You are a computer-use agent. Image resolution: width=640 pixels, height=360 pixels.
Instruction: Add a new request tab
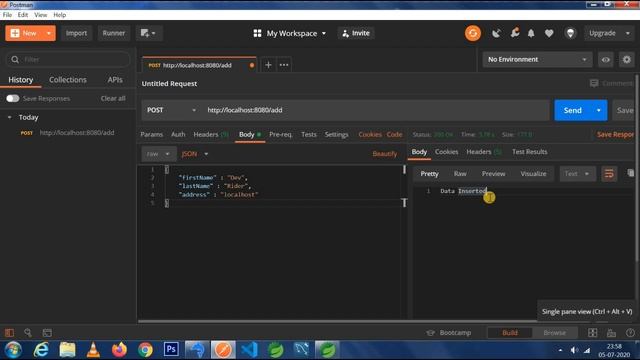(268, 65)
